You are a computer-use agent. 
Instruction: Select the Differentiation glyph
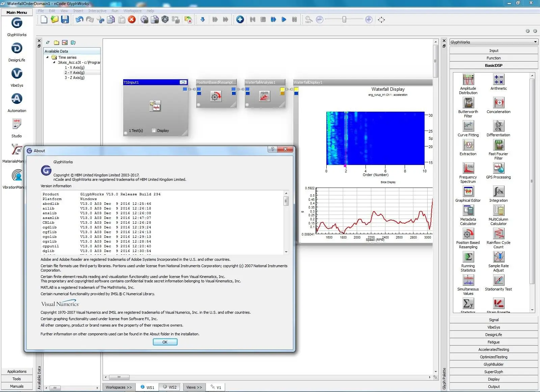tap(498, 129)
